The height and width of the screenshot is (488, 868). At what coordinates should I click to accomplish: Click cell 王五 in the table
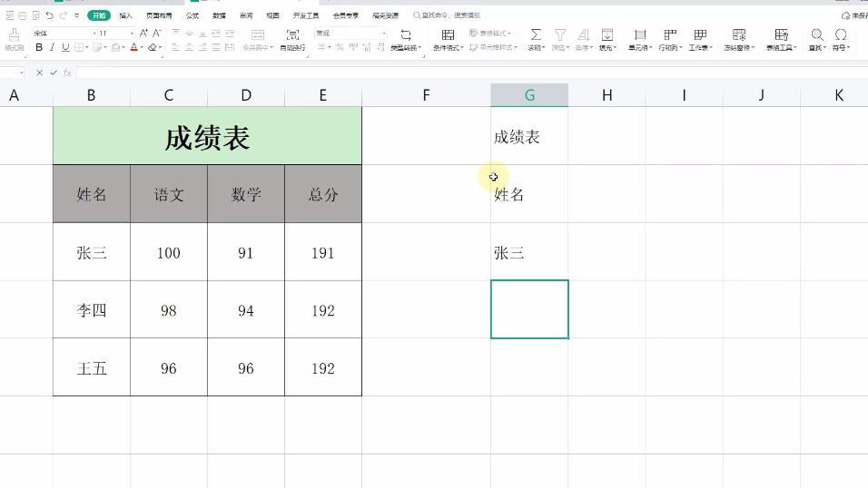point(92,368)
